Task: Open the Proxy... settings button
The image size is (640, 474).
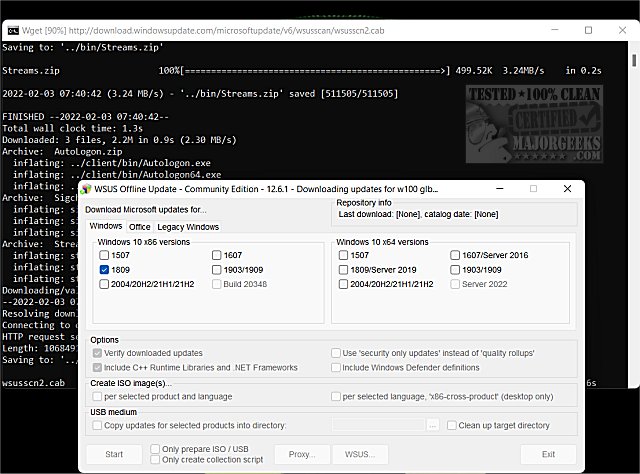Action: (x=302, y=454)
